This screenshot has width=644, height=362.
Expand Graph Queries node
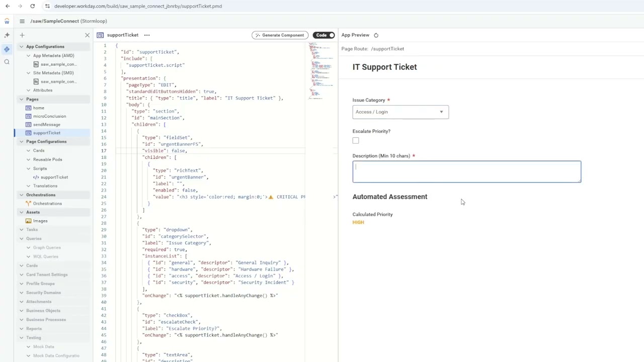pyautogui.click(x=29, y=248)
